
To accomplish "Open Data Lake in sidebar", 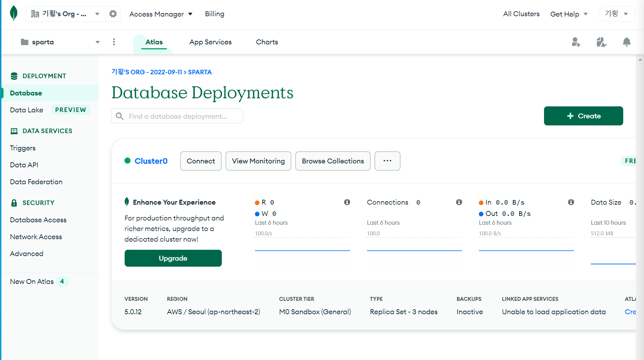I will pyautogui.click(x=26, y=110).
